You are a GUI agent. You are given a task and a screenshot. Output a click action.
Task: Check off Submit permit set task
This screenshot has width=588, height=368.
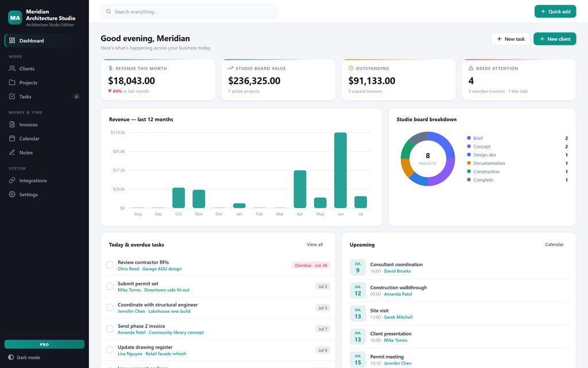[110, 286]
